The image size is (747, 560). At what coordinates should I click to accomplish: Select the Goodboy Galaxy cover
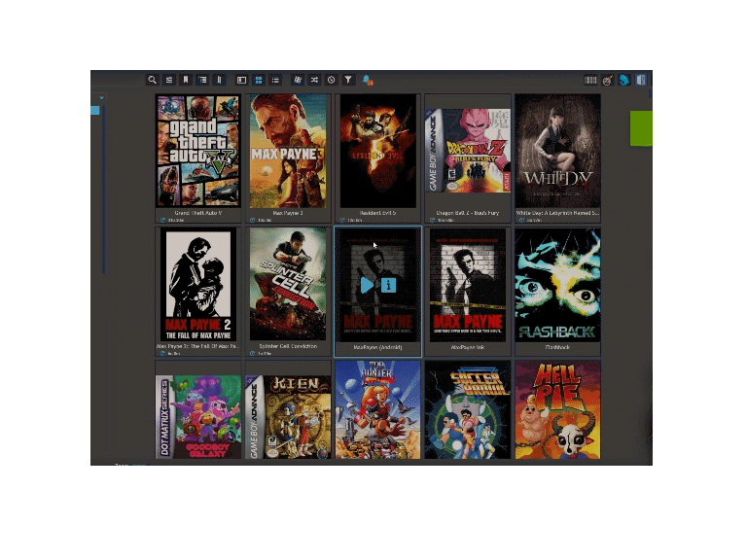(198, 417)
